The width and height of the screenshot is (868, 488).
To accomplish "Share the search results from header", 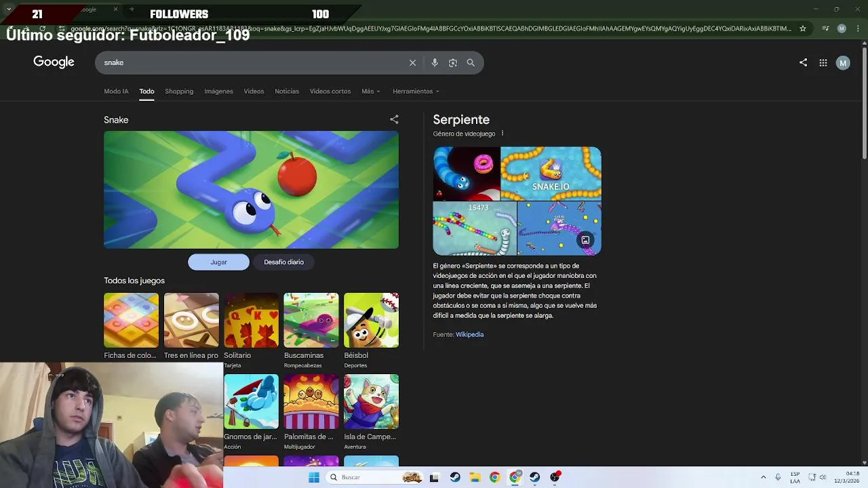I will (803, 62).
